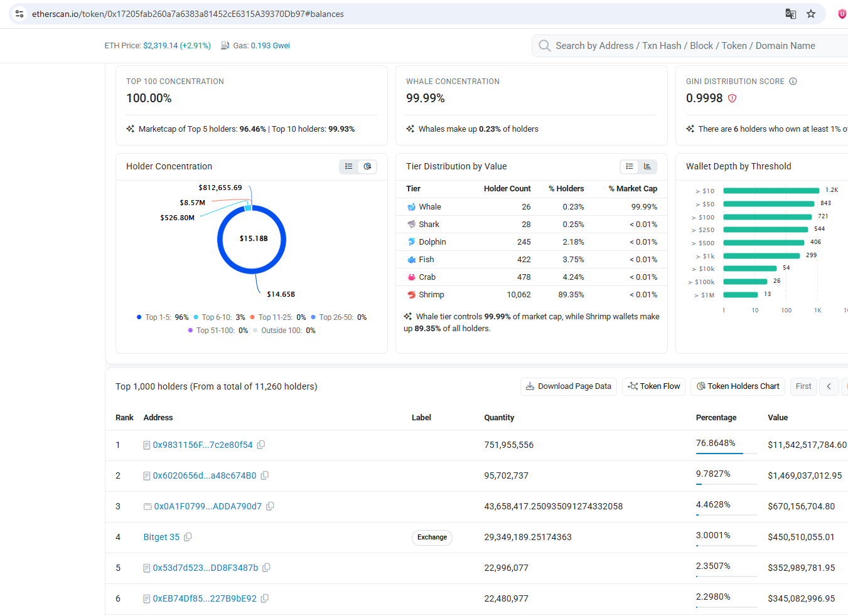Click the Shark tier icon
The height and width of the screenshot is (616, 848).
click(x=411, y=225)
